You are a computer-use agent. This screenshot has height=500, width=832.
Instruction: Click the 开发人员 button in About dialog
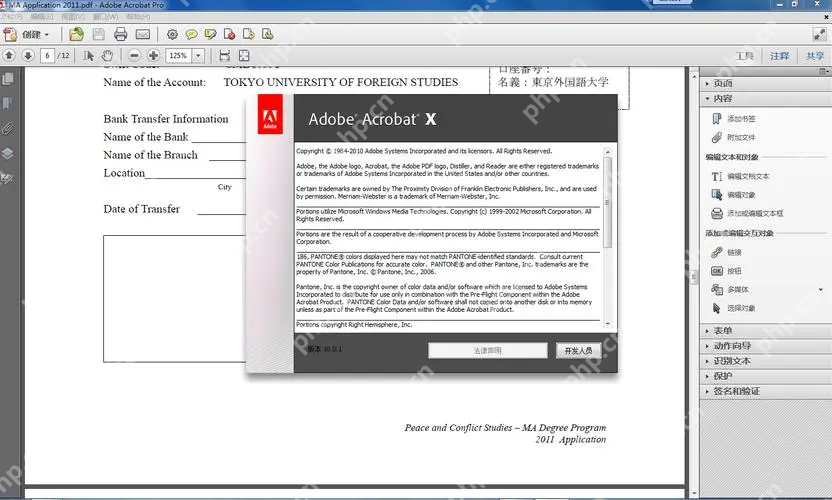[x=579, y=351]
